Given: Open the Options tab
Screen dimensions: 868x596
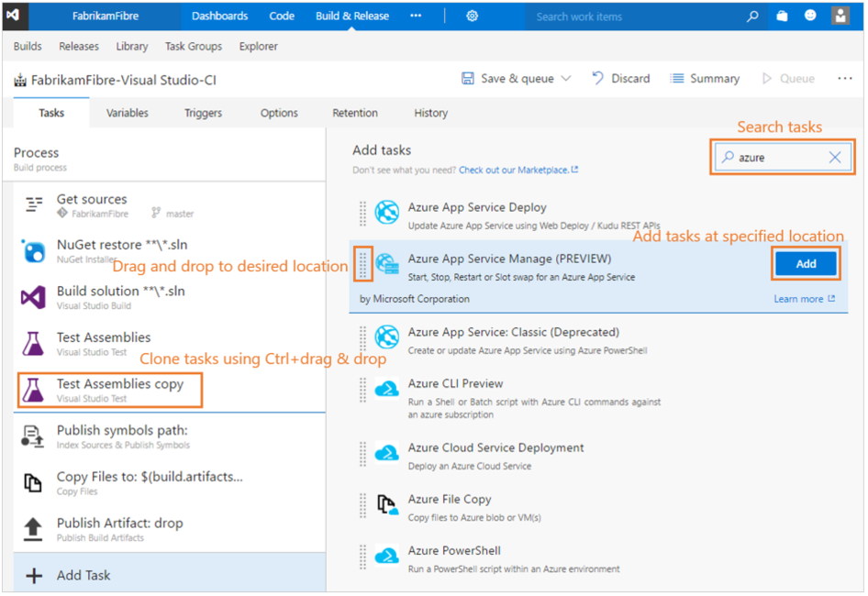Looking at the screenshot, I should coord(279,113).
